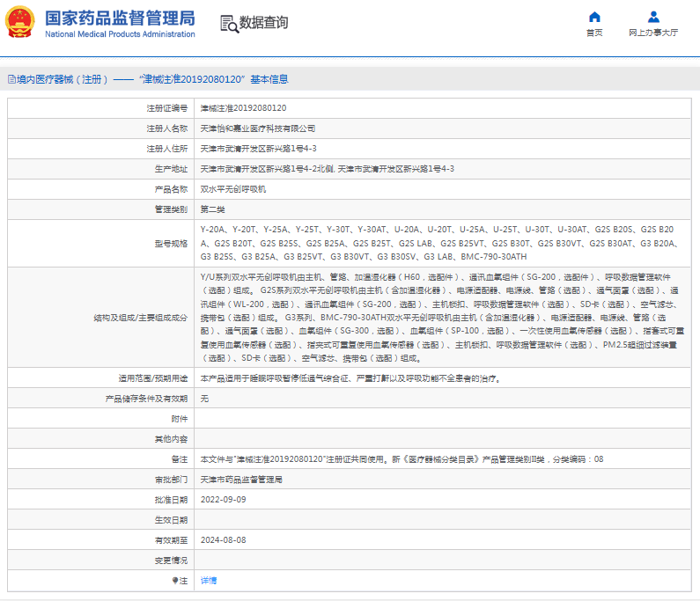Screen dimensions: 700x601
Task: Click registrant name 天津怡和嘉业医疗科技有限公司
Action: pos(257,128)
